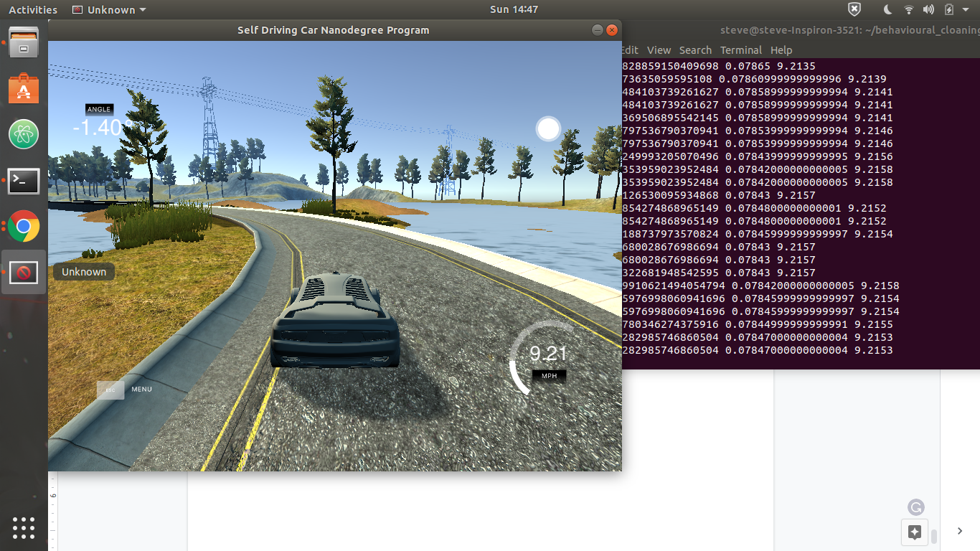Open the Search menu in terminal
980x551 pixels.
pyautogui.click(x=695, y=50)
